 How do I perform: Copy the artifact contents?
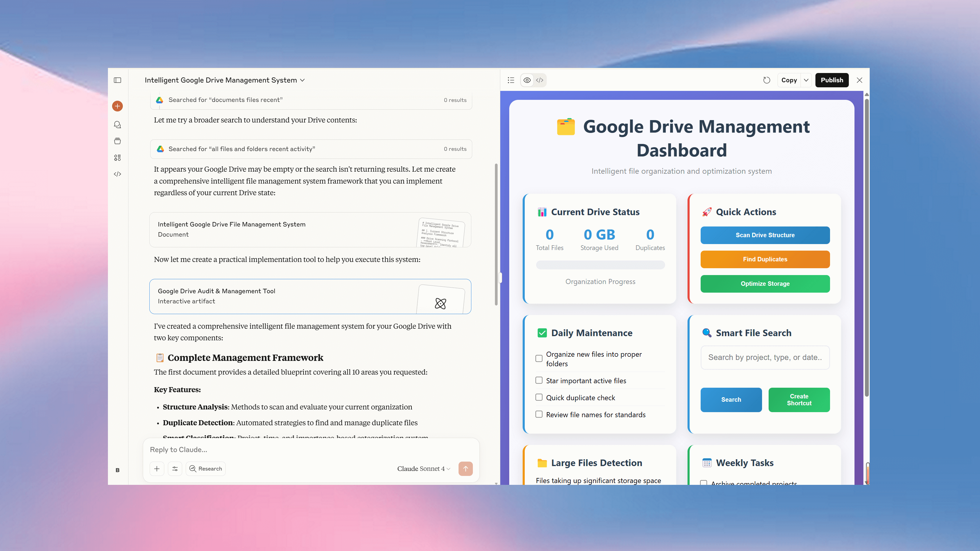pyautogui.click(x=789, y=80)
